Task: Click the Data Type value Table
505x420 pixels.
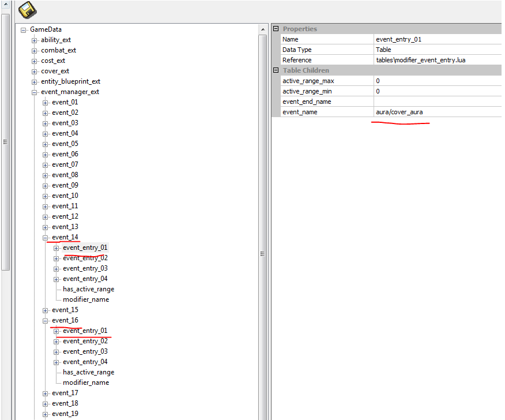Action: click(383, 50)
